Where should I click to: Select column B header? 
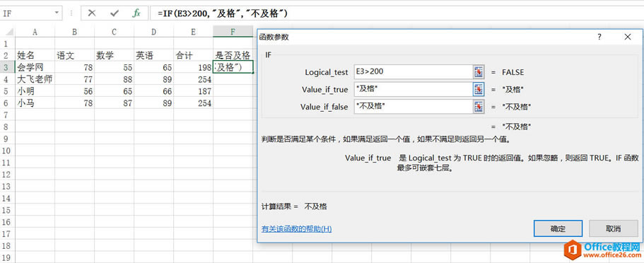(x=74, y=32)
